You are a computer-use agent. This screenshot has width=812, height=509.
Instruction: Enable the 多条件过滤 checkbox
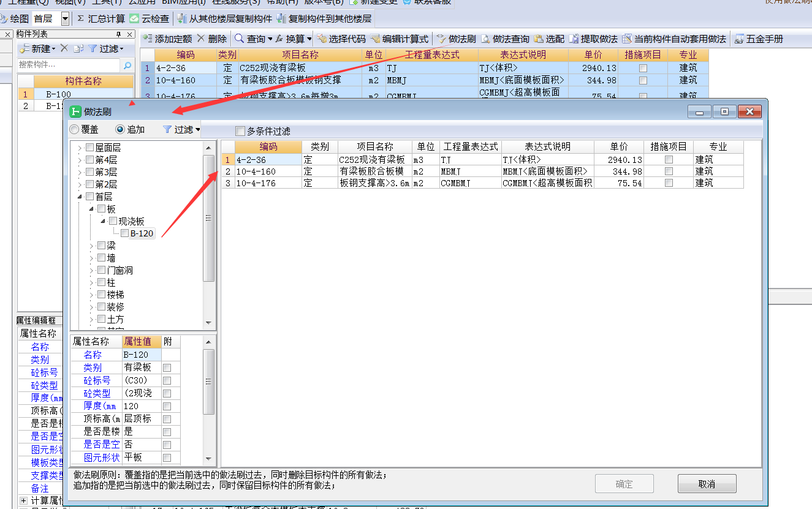240,130
